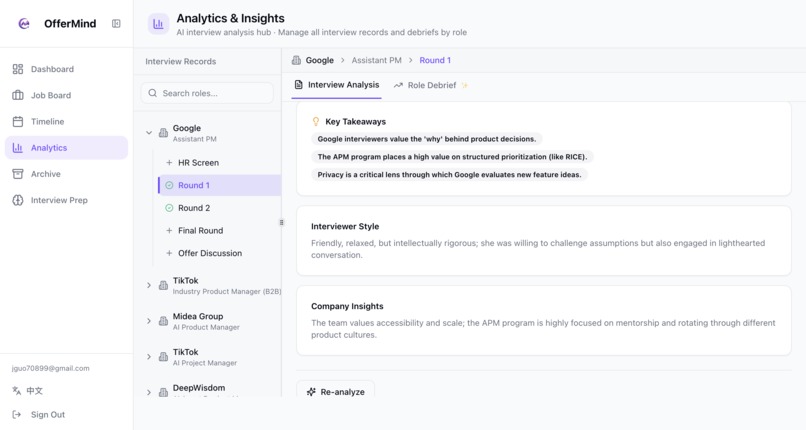Image resolution: width=806 pixels, height=430 pixels.
Task: Open the Timeline page
Action: tap(66, 121)
